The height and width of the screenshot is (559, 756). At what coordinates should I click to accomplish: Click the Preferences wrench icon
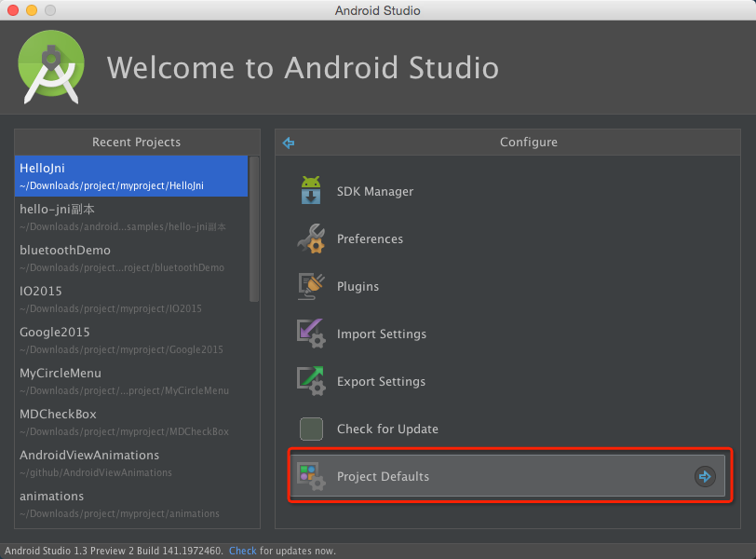[311, 239]
